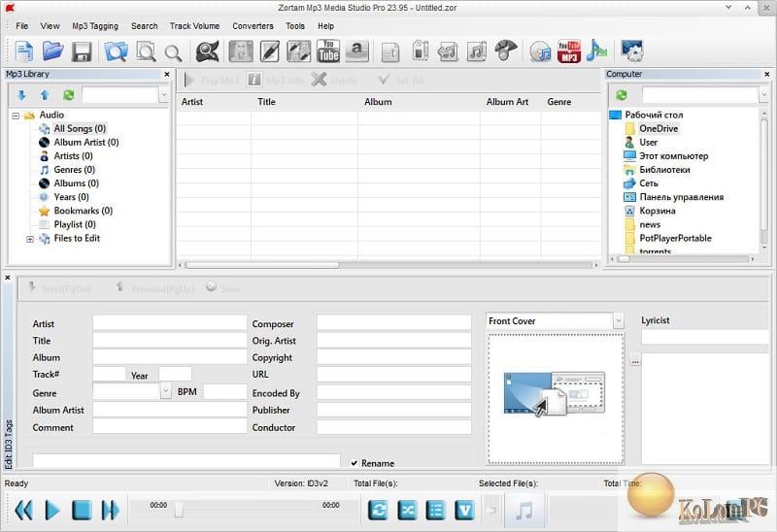Open the YouTube MP3 converter icon
The width and height of the screenshot is (777, 532).
pos(569,51)
